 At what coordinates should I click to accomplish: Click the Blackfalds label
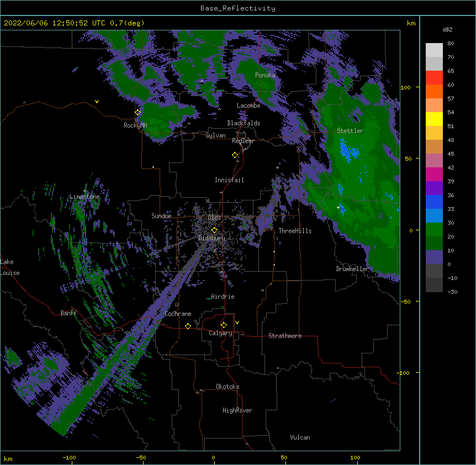[244, 123]
